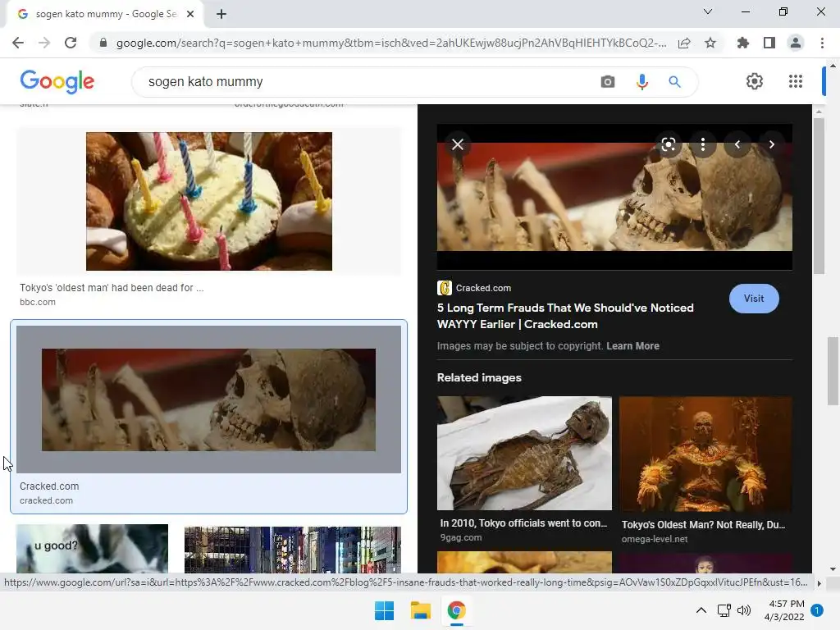Go to Google homepage via logo
The image size is (840, 630).
(x=57, y=81)
